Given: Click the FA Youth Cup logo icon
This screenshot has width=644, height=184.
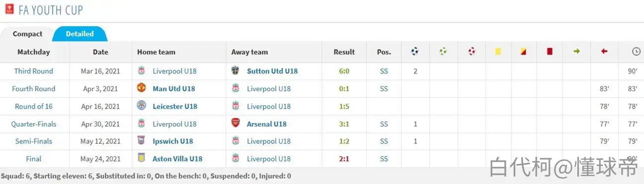Looking at the screenshot, I should click(x=9, y=9).
